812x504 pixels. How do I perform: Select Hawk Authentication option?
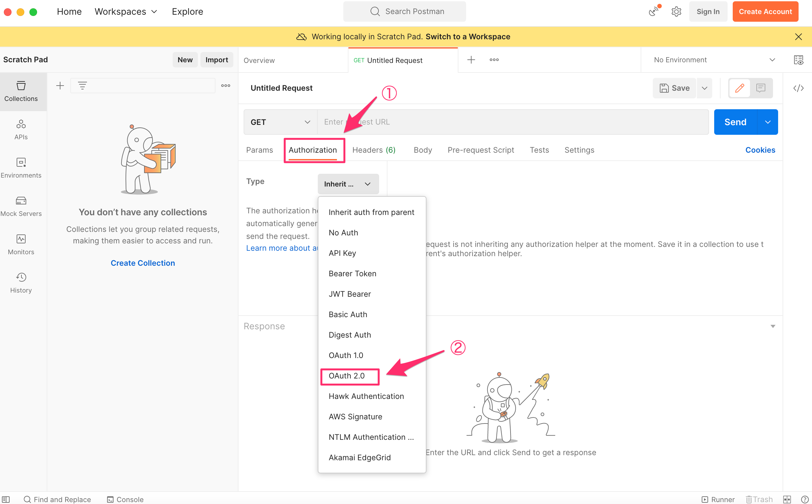[x=372, y=396]
